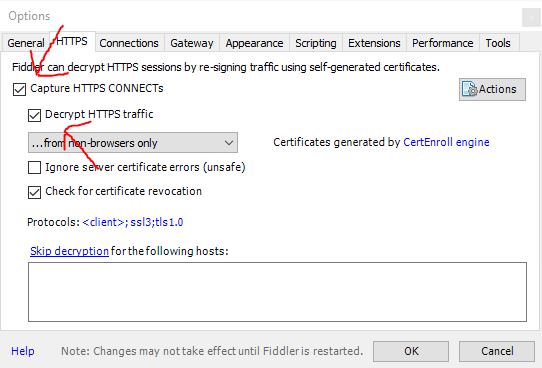Open the General tab
This screenshot has width=542, height=368.
(x=26, y=43)
